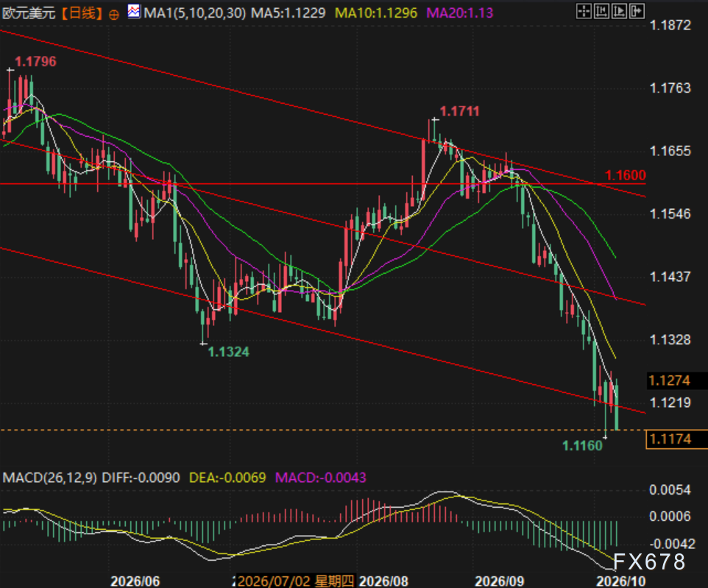Viewport: 708px width, 588px height.
Task: Click the MA10:1.1296 value
Action: coord(376,13)
